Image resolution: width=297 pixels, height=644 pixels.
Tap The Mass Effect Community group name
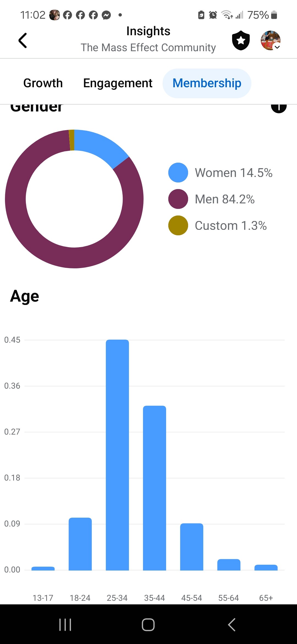148,48
